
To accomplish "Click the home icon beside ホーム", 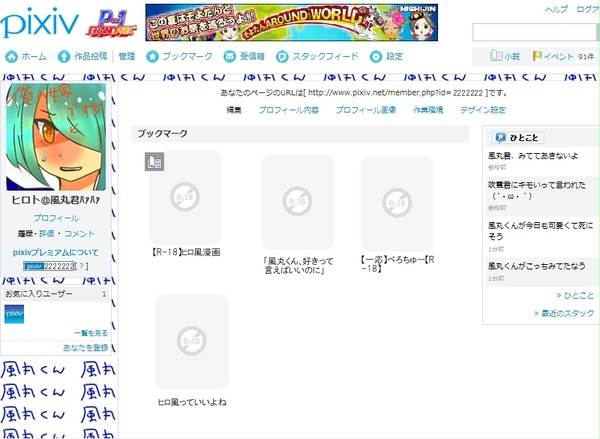I will [x=11, y=57].
